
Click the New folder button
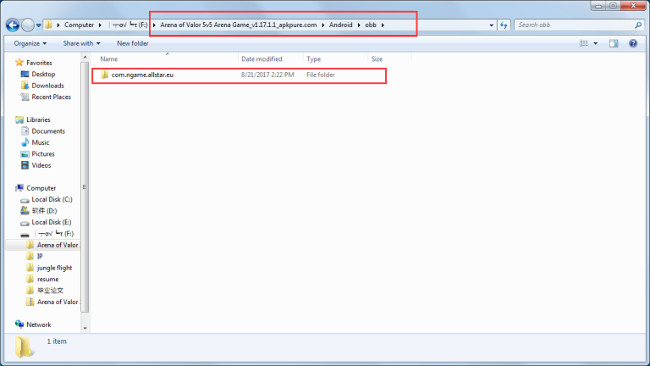[x=132, y=44]
